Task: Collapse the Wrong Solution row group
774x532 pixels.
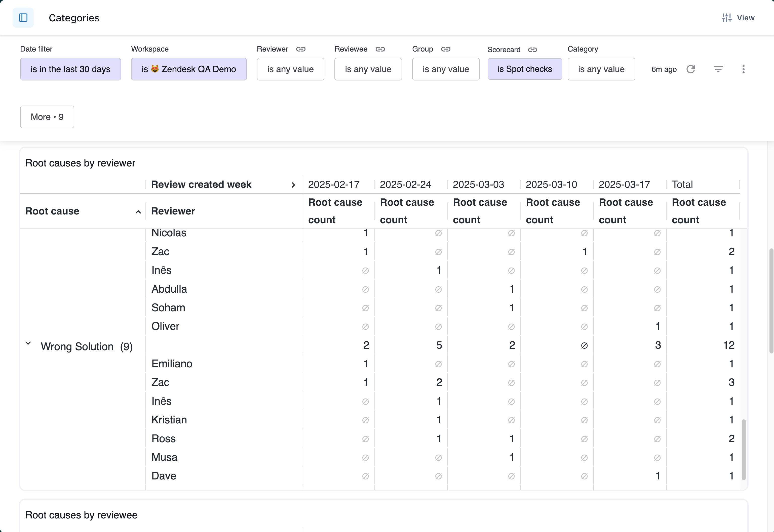Action: click(x=28, y=343)
